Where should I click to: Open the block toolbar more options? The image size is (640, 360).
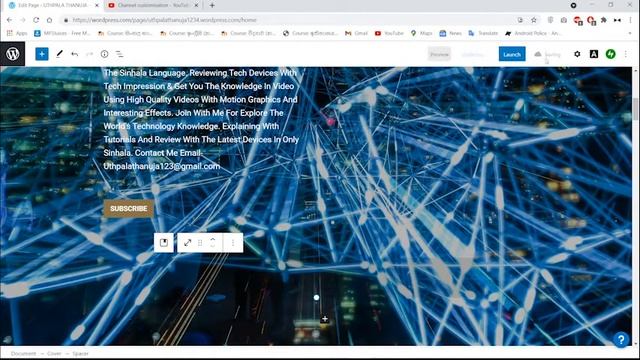click(x=233, y=243)
